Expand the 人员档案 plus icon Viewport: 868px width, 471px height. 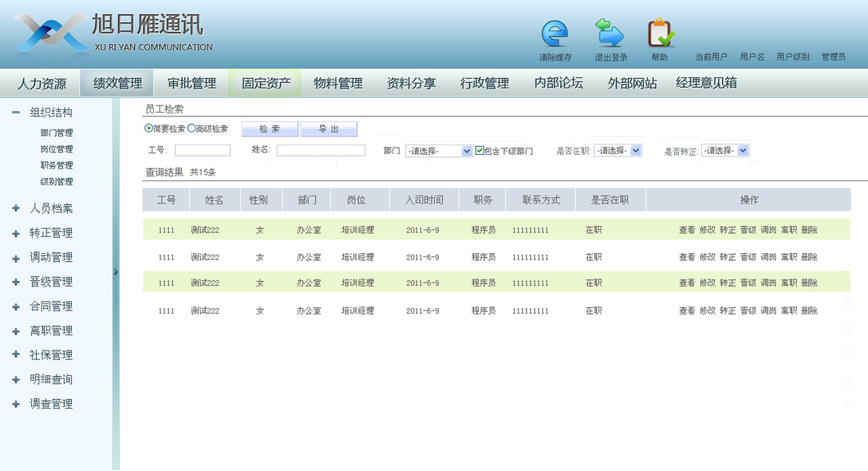(x=16, y=209)
